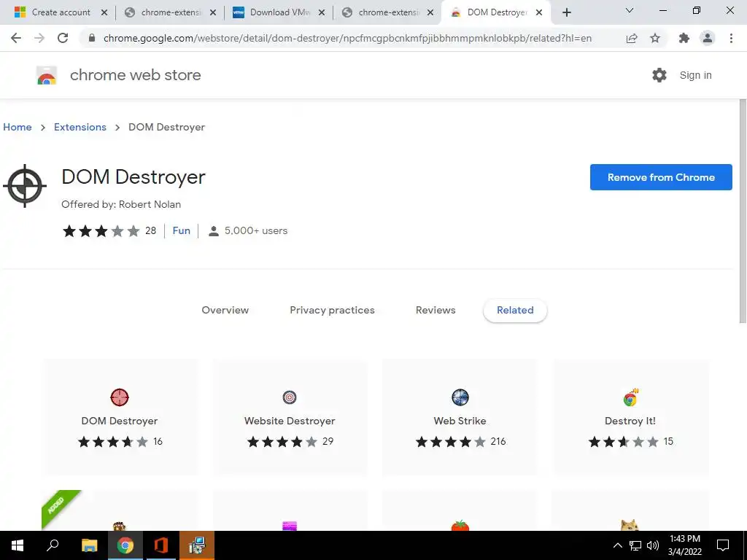This screenshot has width=747, height=560.
Task: Open the Destroy It! card
Action: [x=630, y=417]
